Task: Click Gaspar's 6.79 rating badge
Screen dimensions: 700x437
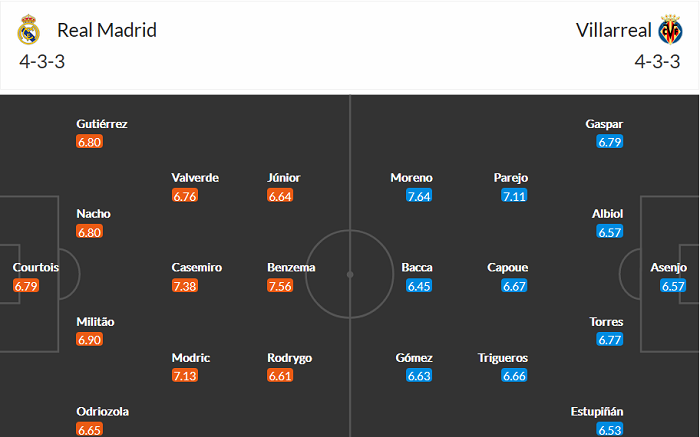Action: click(610, 142)
